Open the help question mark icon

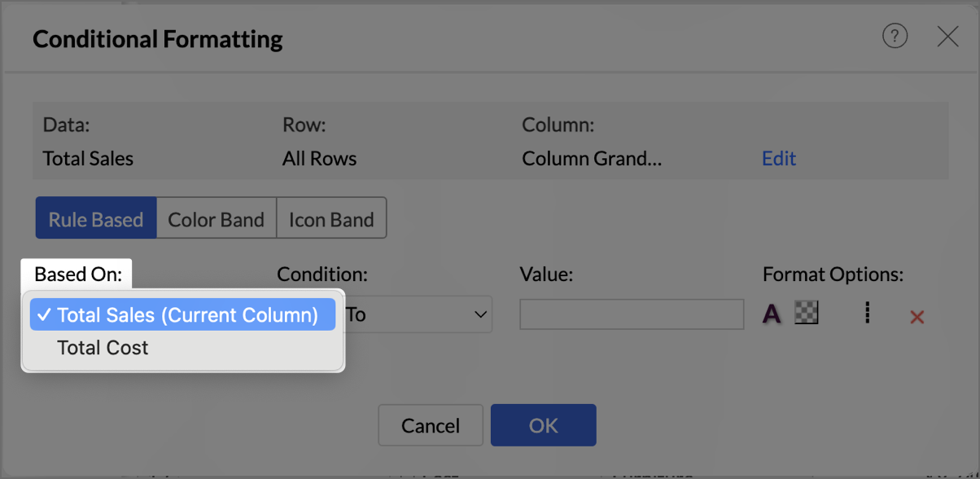pyautogui.click(x=895, y=36)
